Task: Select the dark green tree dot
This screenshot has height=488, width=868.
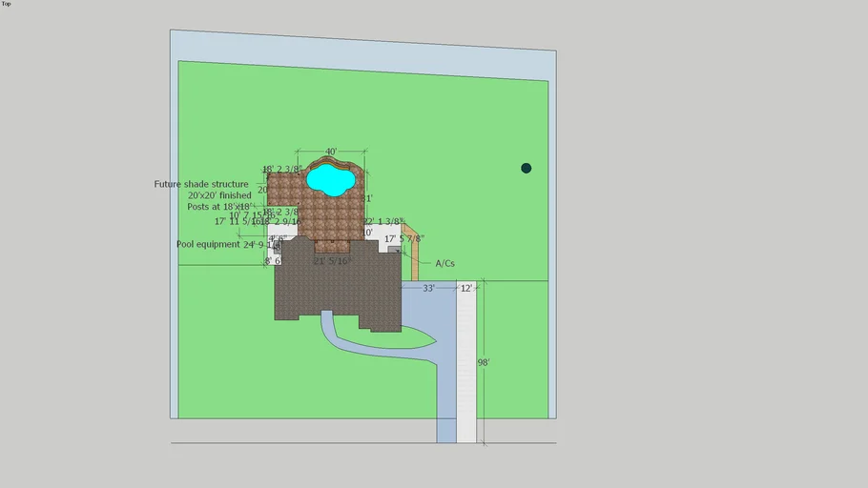Action: [526, 169]
